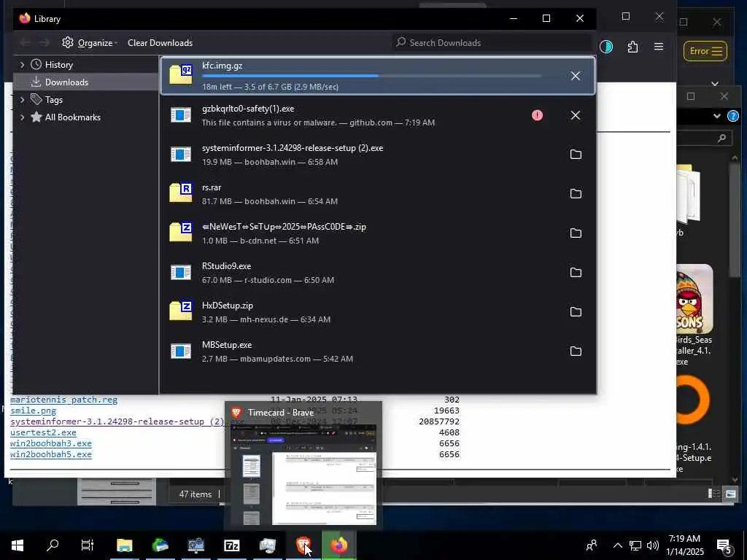Show RStudio9.exe in its containing folder
The height and width of the screenshot is (560, 747).
coord(576,273)
